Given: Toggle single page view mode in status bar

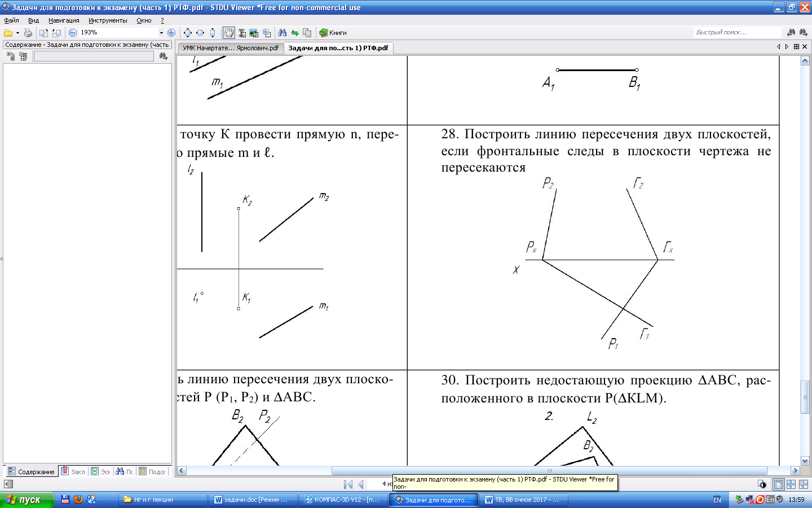Looking at the screenshot, I should tap(778, 484).
